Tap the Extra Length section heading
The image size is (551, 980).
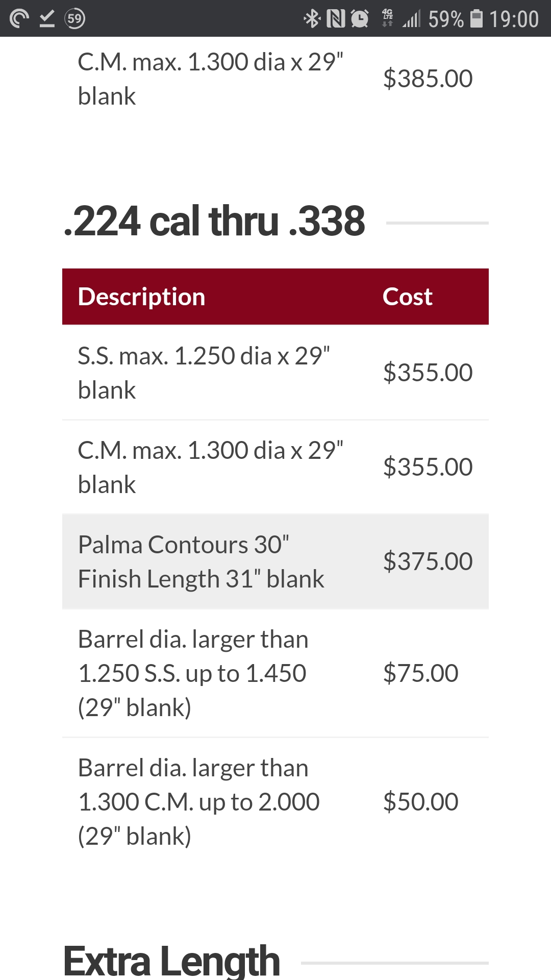172,961
